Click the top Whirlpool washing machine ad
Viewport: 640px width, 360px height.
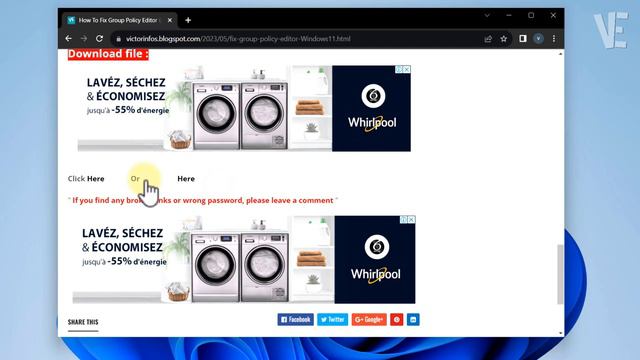click(244, 108)
